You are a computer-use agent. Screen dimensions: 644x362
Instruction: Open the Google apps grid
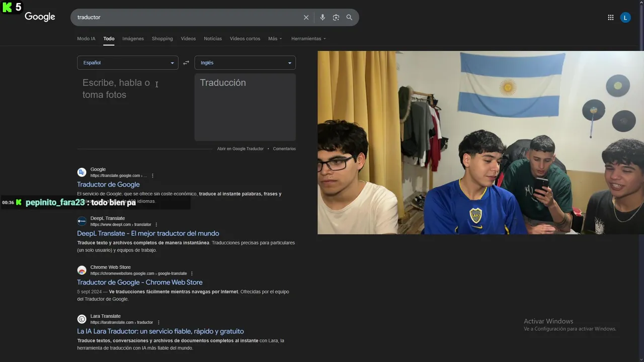coord(610,18)
